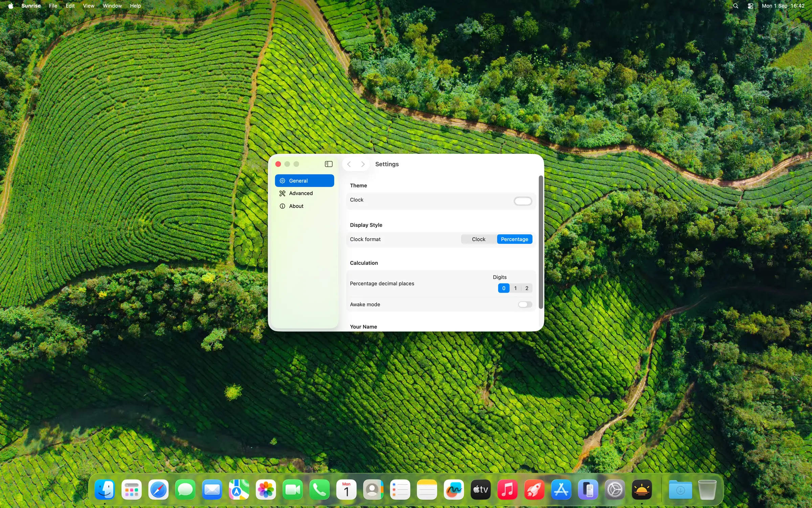Go back with the left chevron
The height and width of the screenshot is (508, 812).
349,164
